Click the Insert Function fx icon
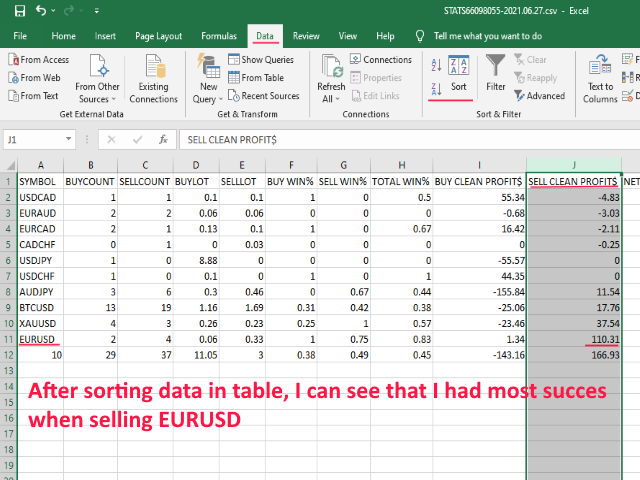 pyautogui.click(x=163, y=140)
